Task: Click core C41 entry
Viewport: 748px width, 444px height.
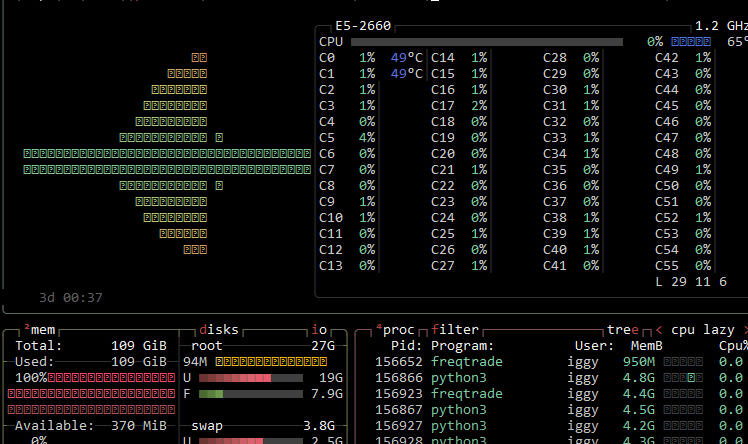Action: [571, 266]
